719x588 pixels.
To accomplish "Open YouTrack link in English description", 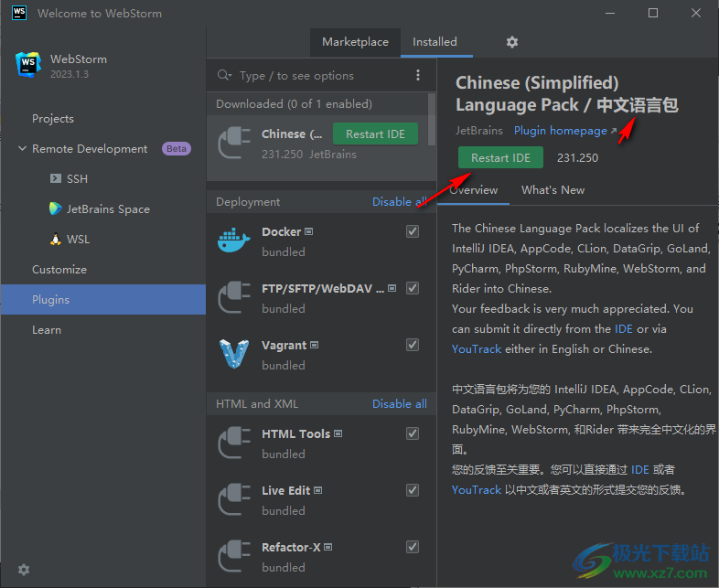I will click(x=477, y=349).
